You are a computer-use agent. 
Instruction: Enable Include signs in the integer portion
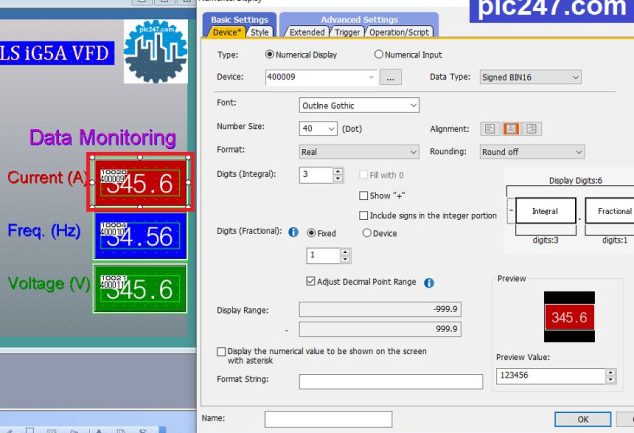point(363,215)
